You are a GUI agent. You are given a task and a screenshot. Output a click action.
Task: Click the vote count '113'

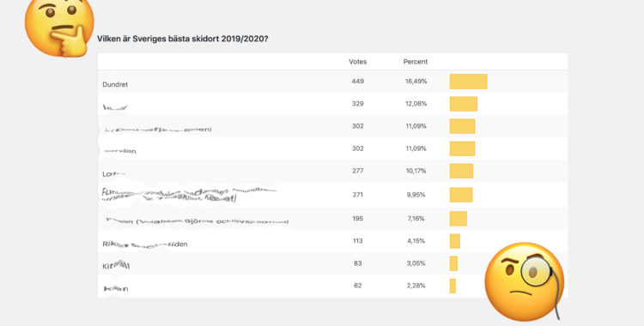[x=358, y=240]
